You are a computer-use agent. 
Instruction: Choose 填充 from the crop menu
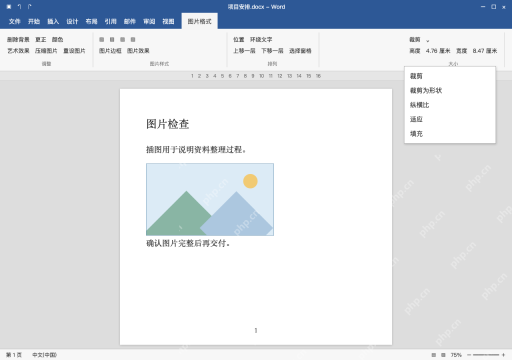(450, 134)
